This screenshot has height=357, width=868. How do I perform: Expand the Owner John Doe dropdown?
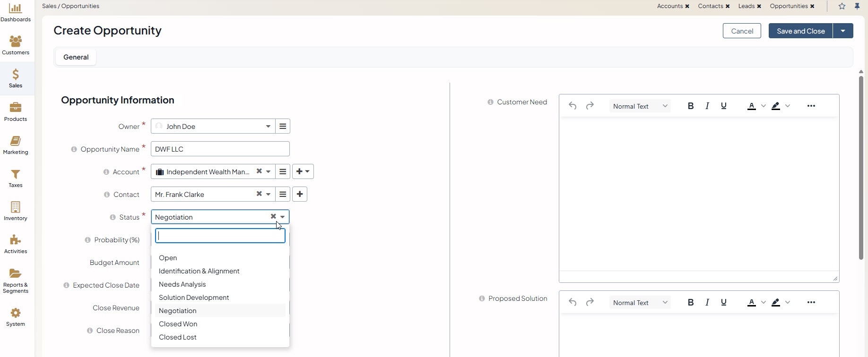pyautogui.click(x=268, y=127)
